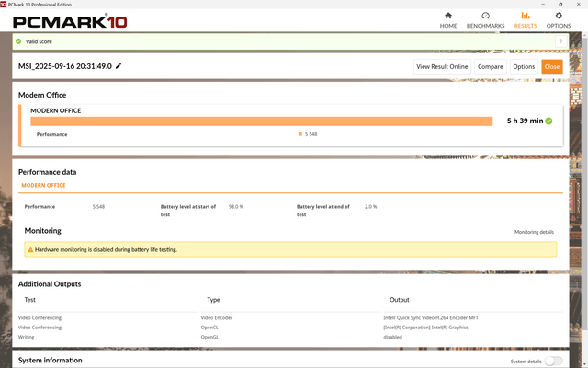Click the Additional Outputs heading
Screen dimensions: 588x368
[x=50, y=284]
